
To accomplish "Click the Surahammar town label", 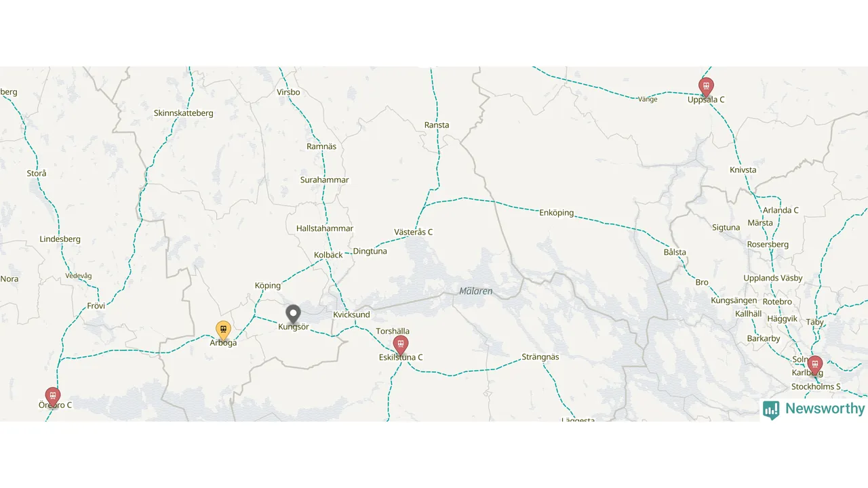I will (325, 180).
